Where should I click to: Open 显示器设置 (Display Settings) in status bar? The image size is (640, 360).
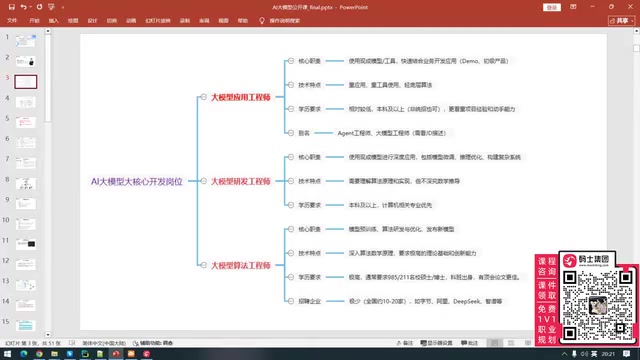pyautogui.click(x=436, y=343)
